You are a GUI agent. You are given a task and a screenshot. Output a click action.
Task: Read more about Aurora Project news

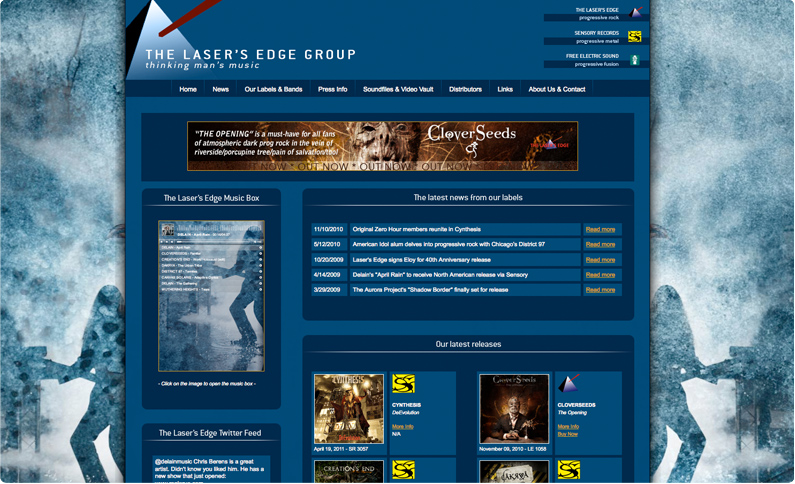tap(600, 290)
